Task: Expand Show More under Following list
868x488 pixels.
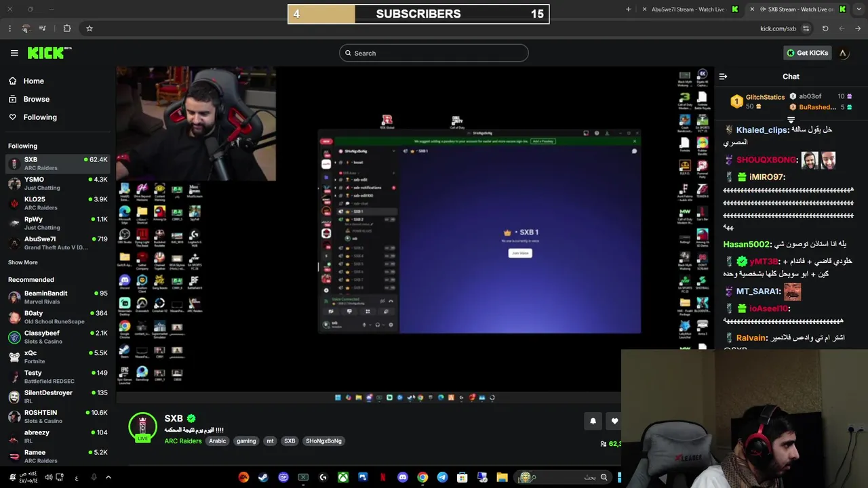Action: [23, 262]
